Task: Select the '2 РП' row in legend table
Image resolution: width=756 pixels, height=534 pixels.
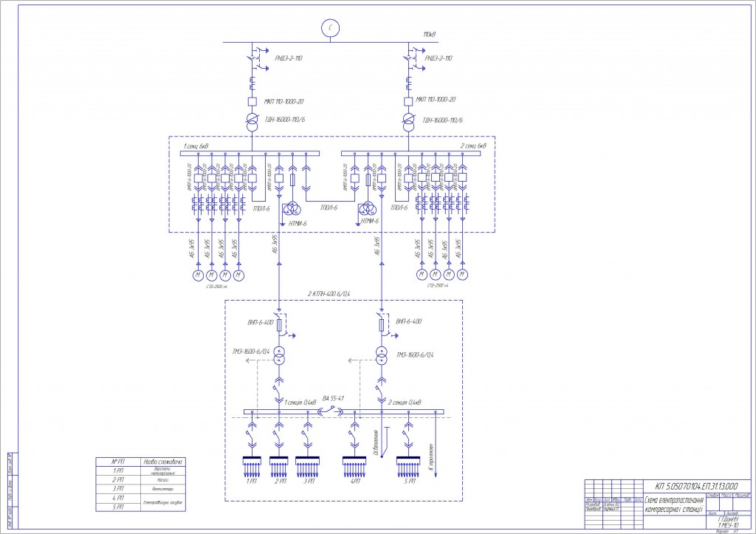Action: (x=140, y=480)
